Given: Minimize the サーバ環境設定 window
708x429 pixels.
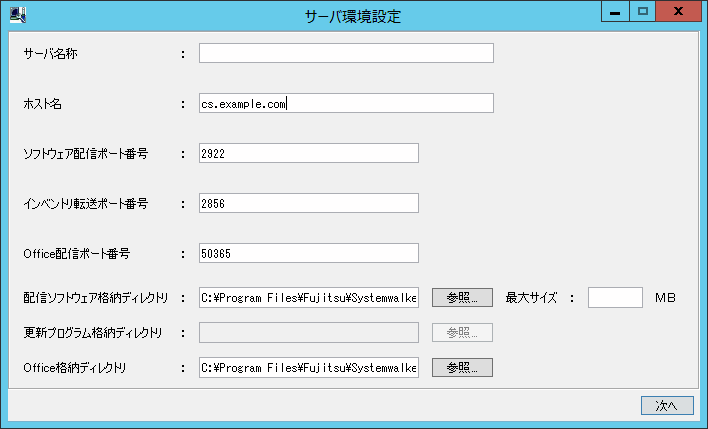Looking at the screenshot, I should pyautogui.click(x=615, y=12).
